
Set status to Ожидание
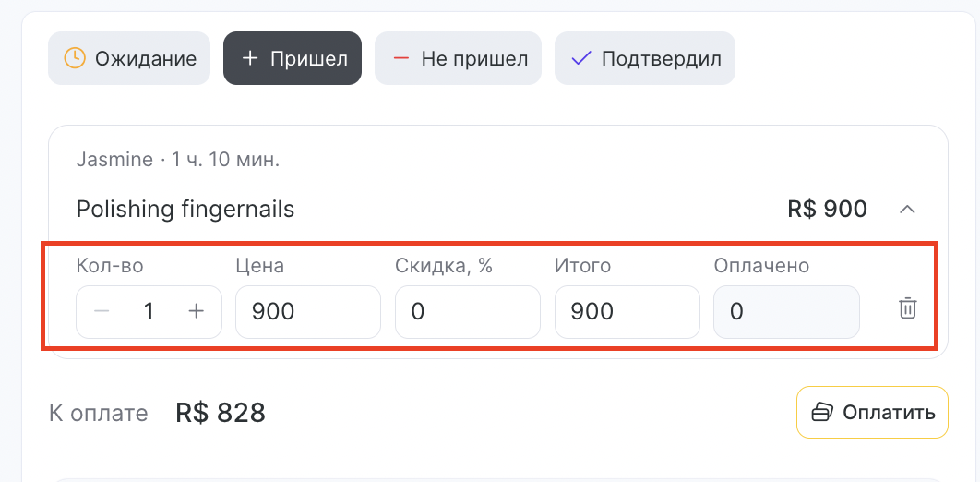click(x=129, y=58)
